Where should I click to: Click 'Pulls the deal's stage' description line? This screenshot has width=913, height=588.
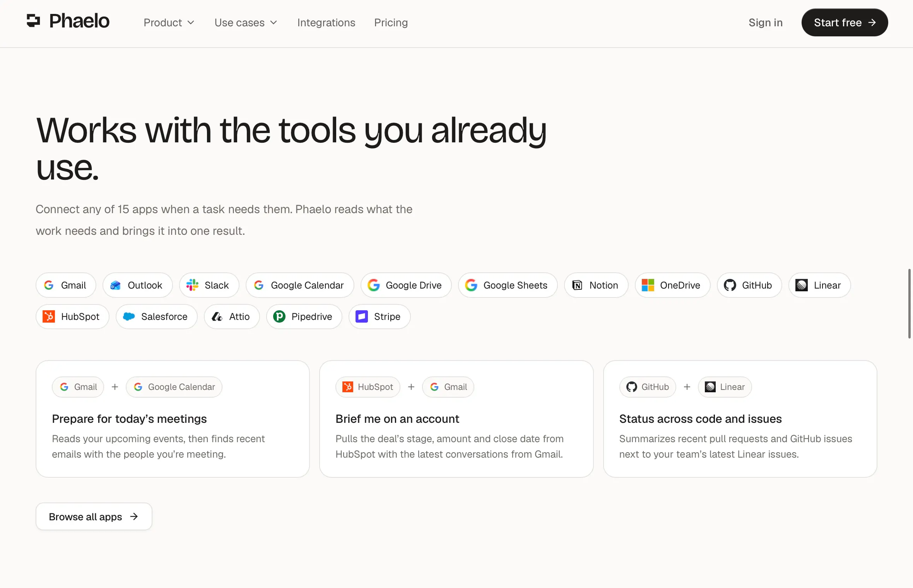point(449,439)
